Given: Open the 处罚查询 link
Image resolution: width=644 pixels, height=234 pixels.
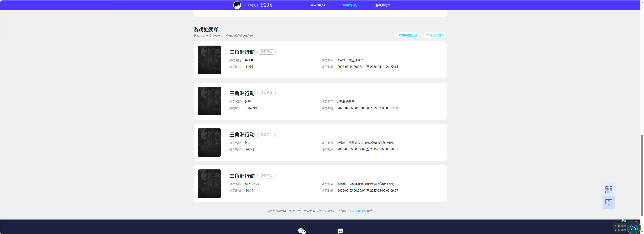Looking at the screenshot, I should (x=357, y=211).
